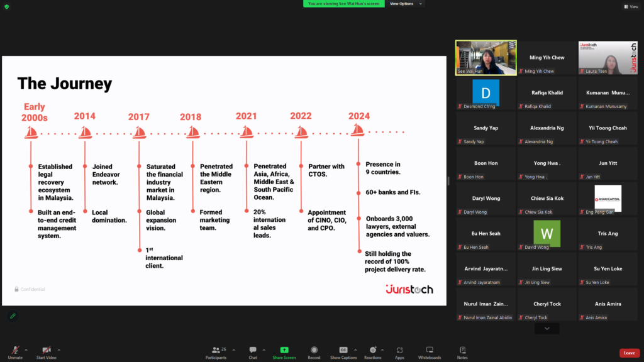
Task: Start recording with Record icon
Action: pos(314,353)
